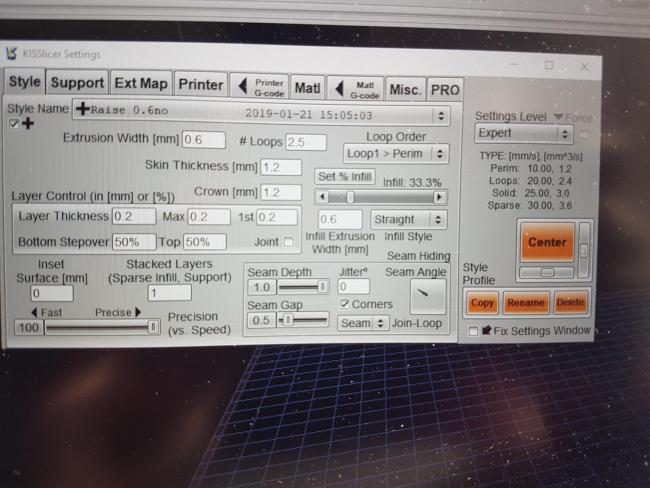Click the Seam Depth slider handle
650x488 pixels.
323,286
